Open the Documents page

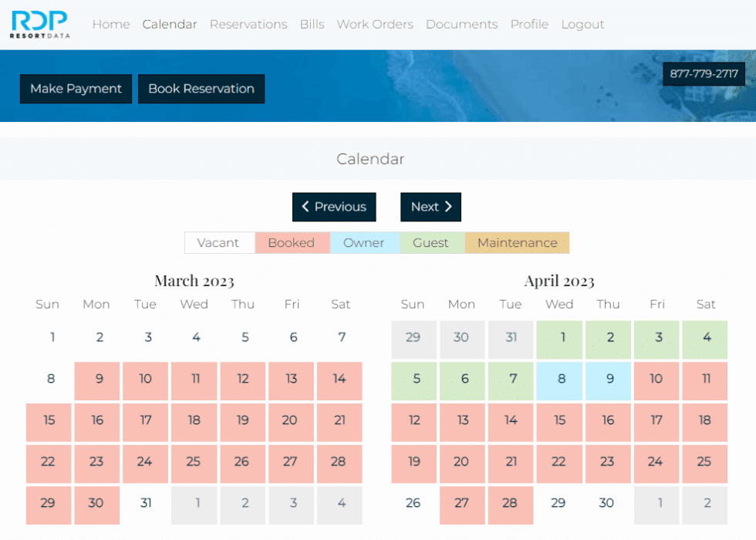(x=461, y=24)
